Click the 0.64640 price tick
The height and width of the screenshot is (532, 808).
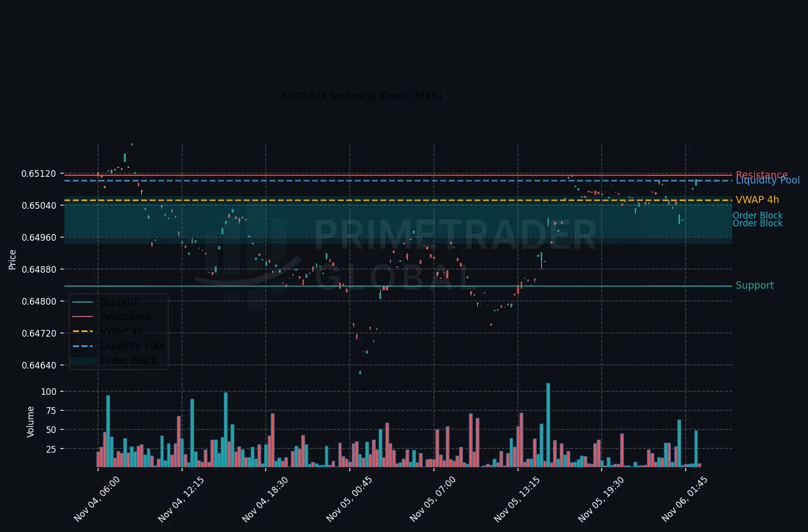[39, 365]
